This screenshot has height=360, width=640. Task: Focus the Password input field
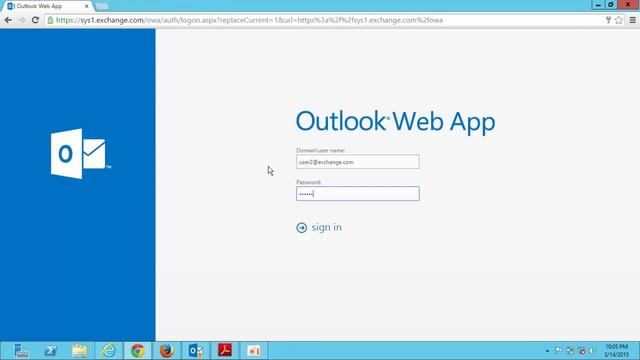(x=358, y=193)
